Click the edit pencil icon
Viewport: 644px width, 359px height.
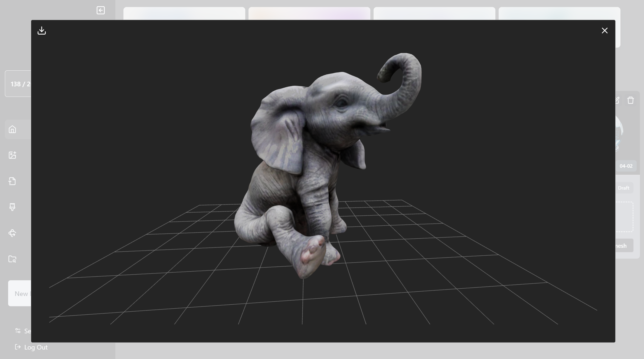(617, 100)
